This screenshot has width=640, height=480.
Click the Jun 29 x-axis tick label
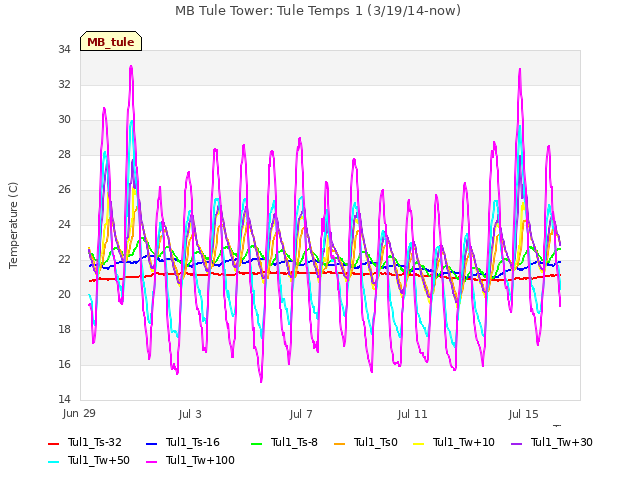point(79,413)
